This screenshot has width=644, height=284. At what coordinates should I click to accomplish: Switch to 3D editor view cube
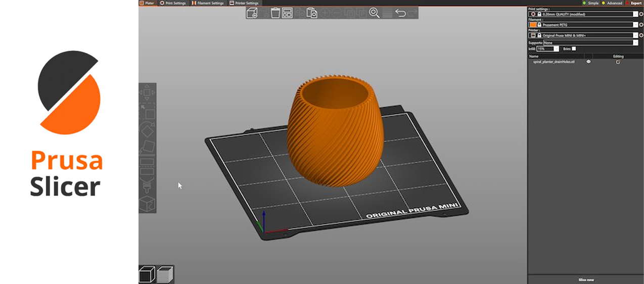coord(147,274)
